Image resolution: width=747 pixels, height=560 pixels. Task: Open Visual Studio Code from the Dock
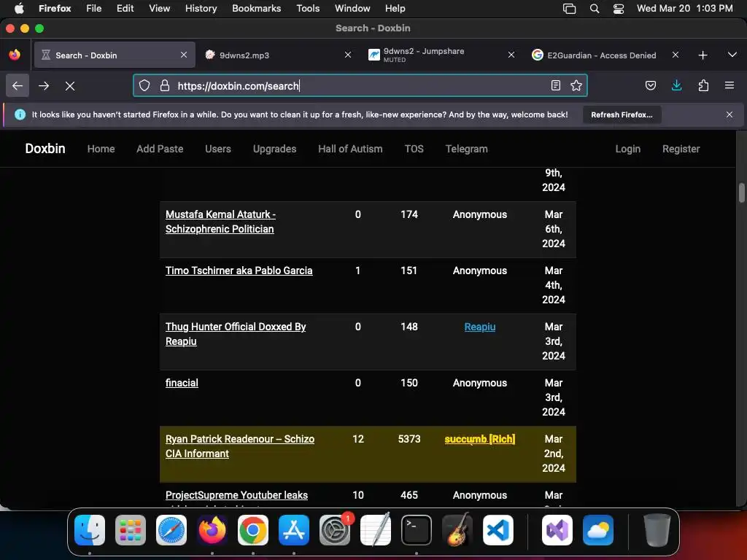point(498,530)
